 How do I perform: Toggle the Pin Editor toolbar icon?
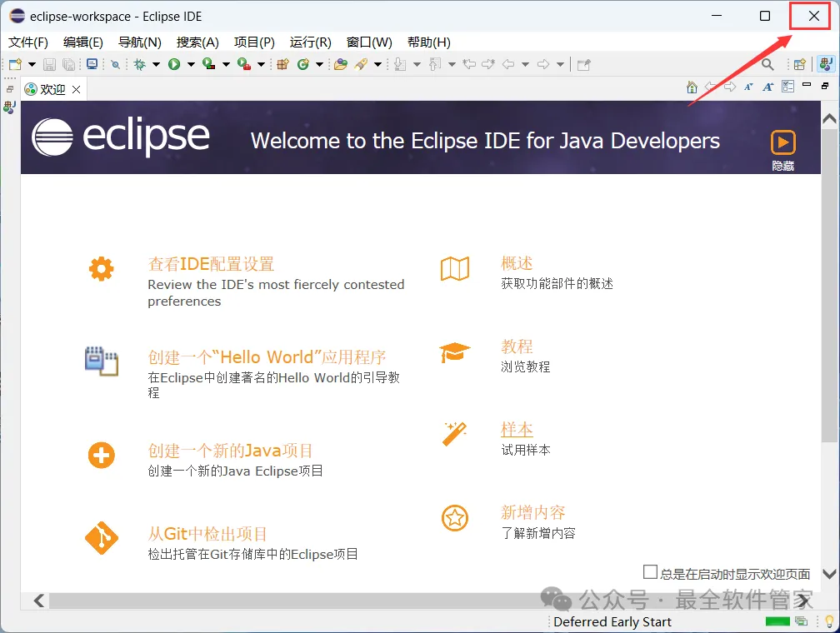(x=584, y=65)
